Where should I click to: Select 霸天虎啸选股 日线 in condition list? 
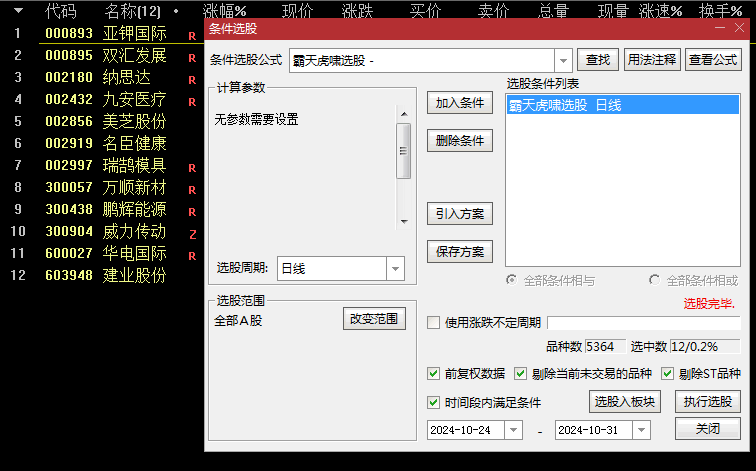click(x=622, y=105)
